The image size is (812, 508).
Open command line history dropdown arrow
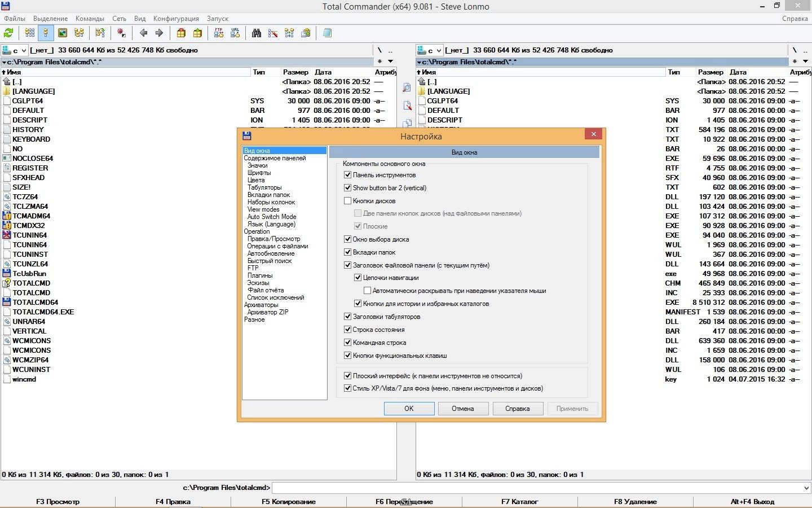[806, 488]
